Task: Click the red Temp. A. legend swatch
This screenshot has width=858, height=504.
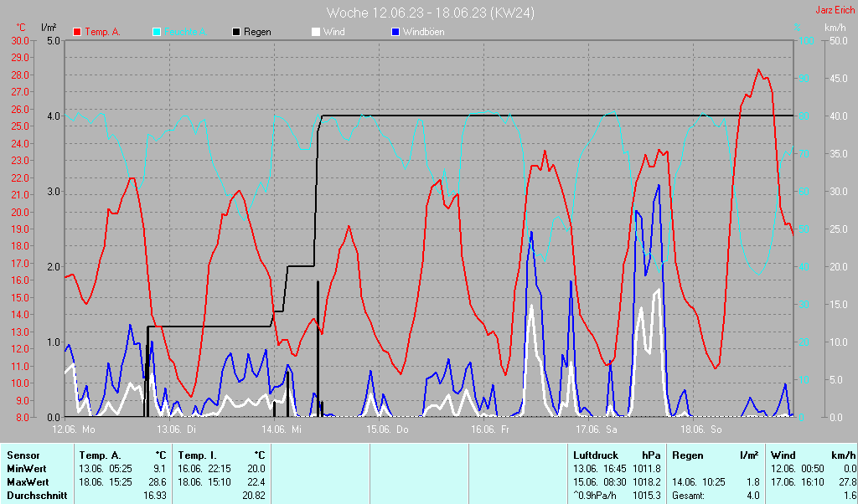Action: click(x=77, y=33)
